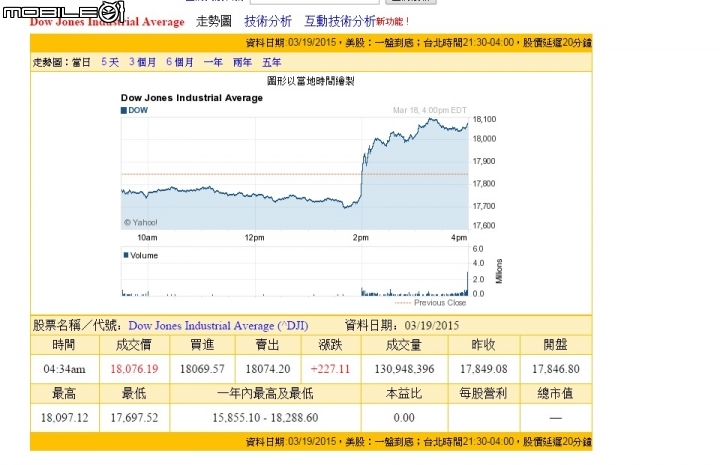Switch chart range to 一年
Image resolution: width=720 pixels, height=465 pixels.
coord(213,62)
